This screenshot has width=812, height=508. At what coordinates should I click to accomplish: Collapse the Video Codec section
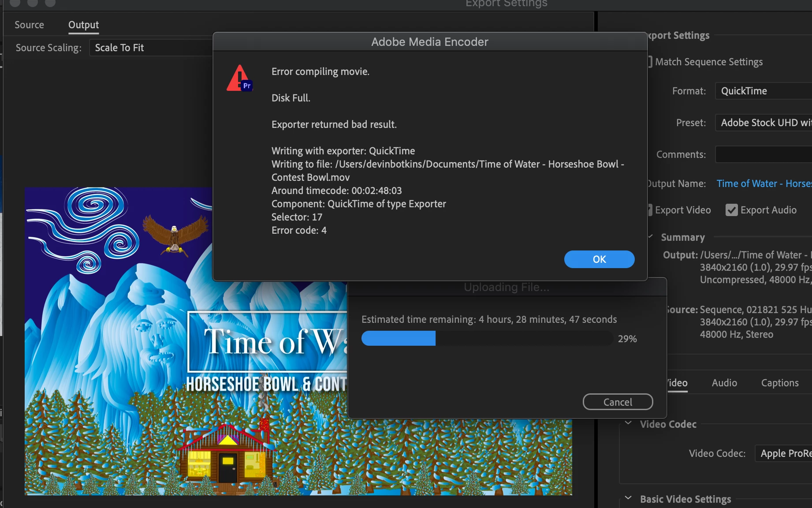[x=628, y=424]
